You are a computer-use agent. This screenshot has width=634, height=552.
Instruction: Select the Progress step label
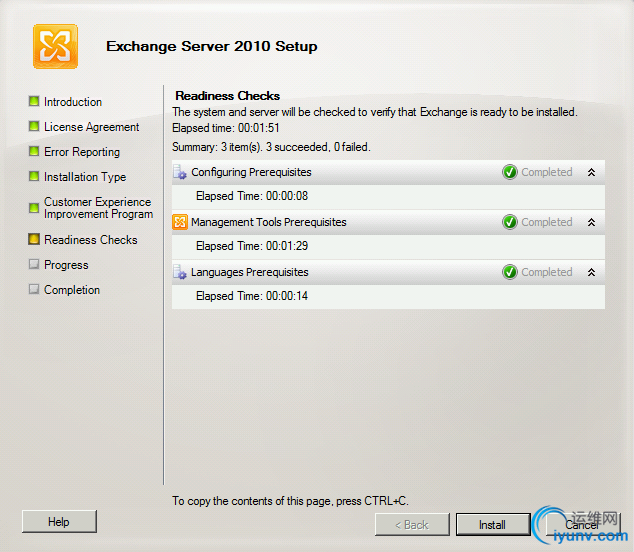tap(66, 265)
